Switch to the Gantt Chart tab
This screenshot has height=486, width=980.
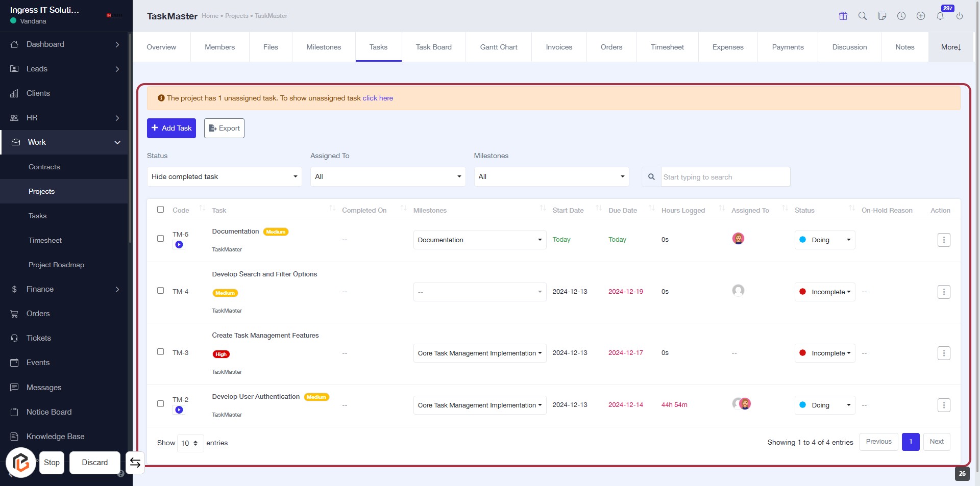(498, 47)
